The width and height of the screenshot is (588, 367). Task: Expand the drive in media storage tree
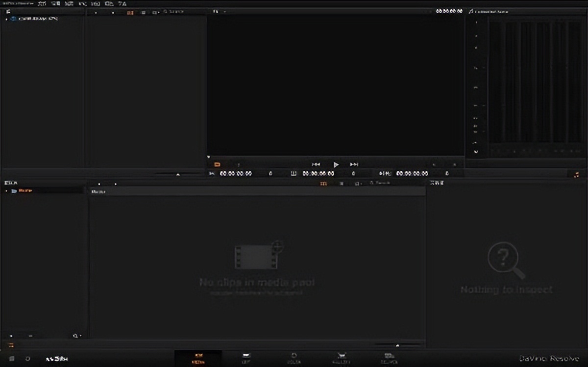pos(6,19)
